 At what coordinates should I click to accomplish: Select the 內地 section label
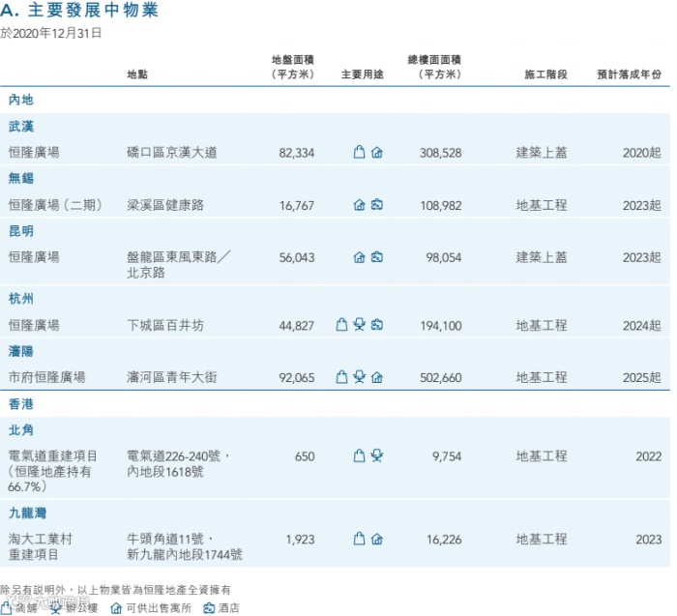(21, 100)
